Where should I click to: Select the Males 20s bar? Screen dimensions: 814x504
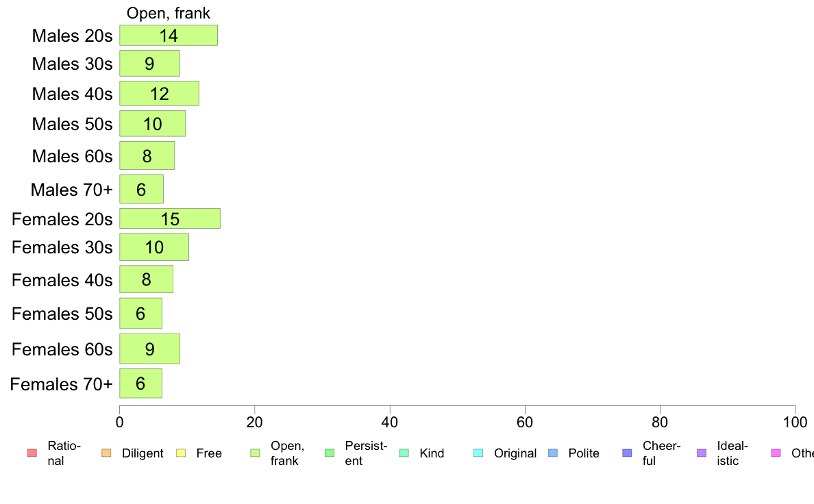(x=169, y=36)
